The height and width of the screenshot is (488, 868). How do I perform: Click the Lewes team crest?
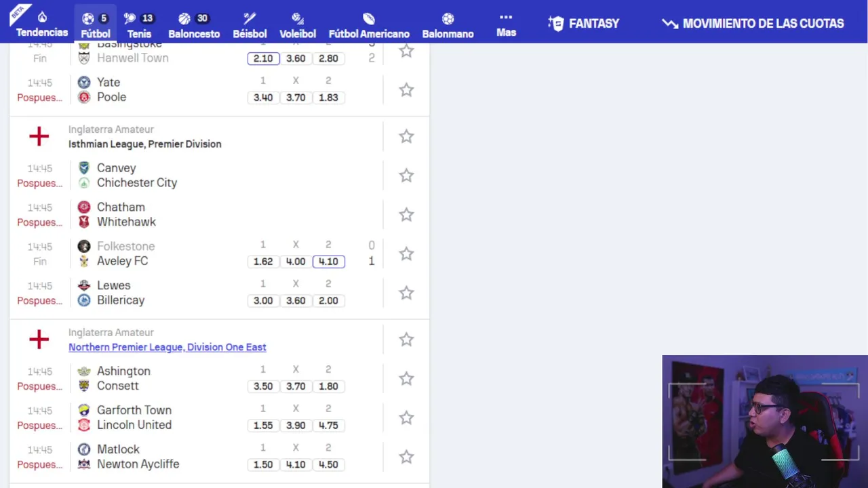point(84,285)
